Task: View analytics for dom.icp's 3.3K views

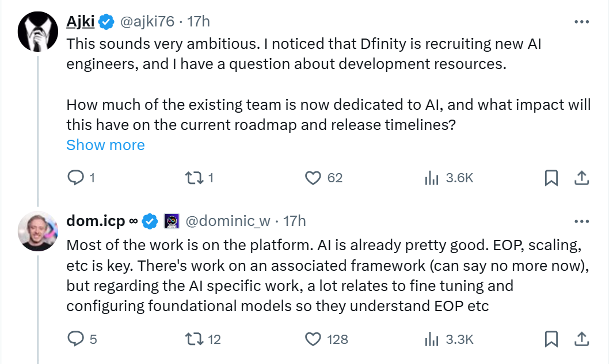Action: pyautogui.click(x=432, y=339)
